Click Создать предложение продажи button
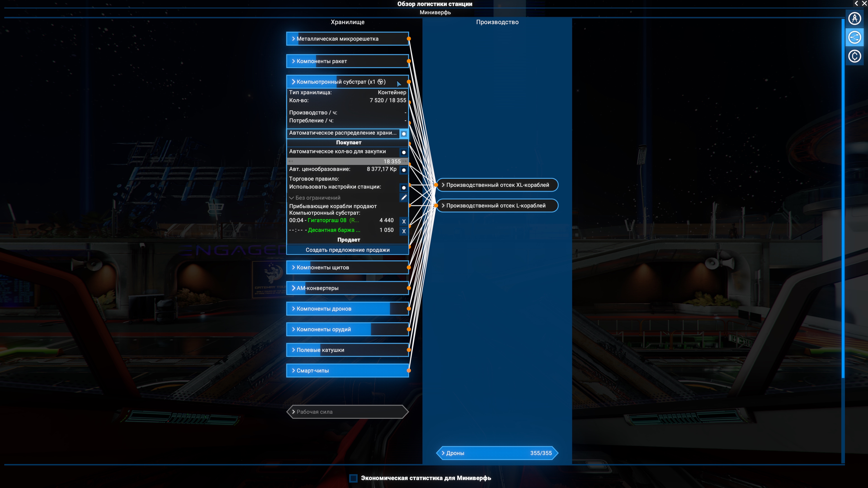The image size is (868, 488). pyautogui.click(x=347, y=250)
